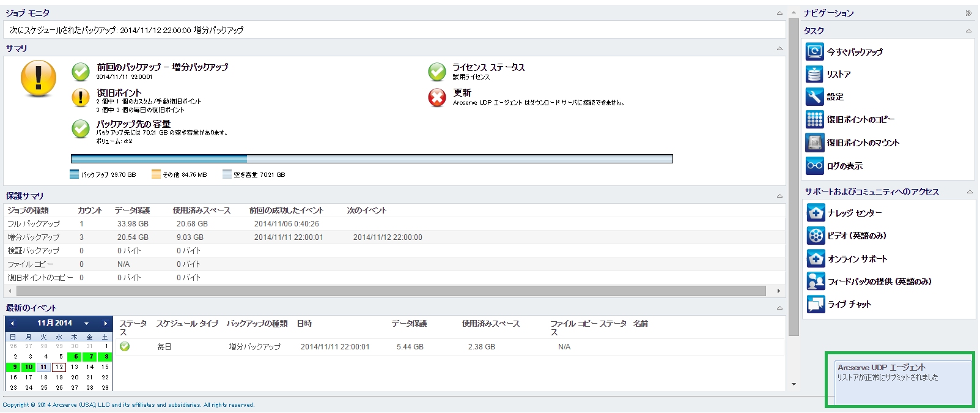Click the 復旧ポイントのコピー icon
980x413 pixels.
pos(814,119)
